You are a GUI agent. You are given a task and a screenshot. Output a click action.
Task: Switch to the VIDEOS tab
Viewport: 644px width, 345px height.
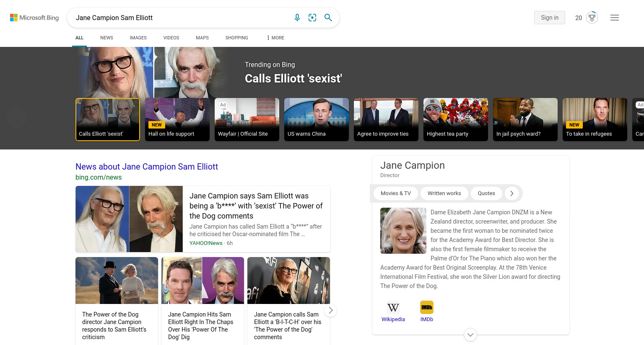(171, 38)
